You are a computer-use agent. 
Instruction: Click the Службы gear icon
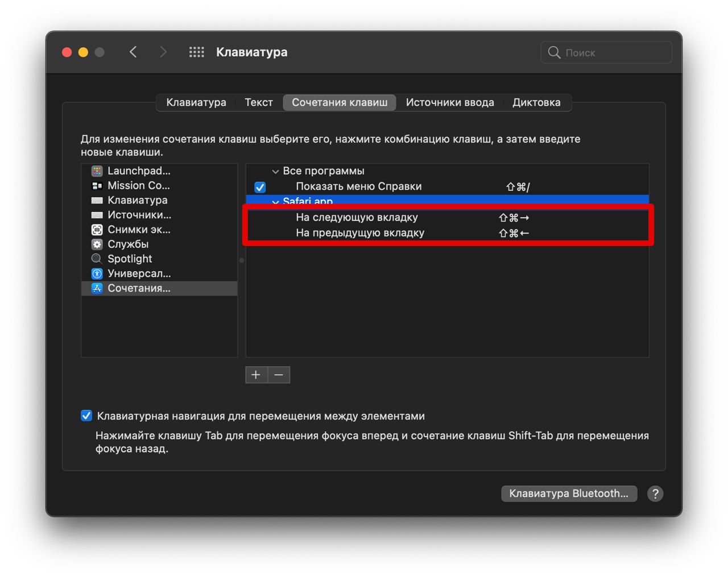pos(97,244)
